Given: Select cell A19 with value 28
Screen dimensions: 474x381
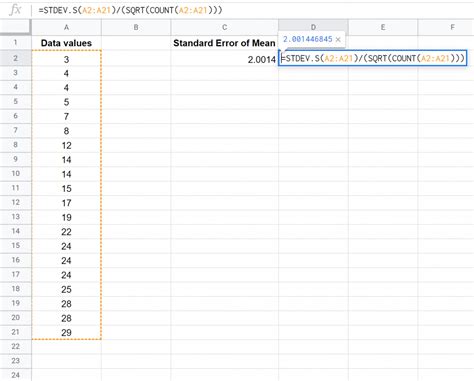Looking at the screenshot, I should [x=66, y=304].
